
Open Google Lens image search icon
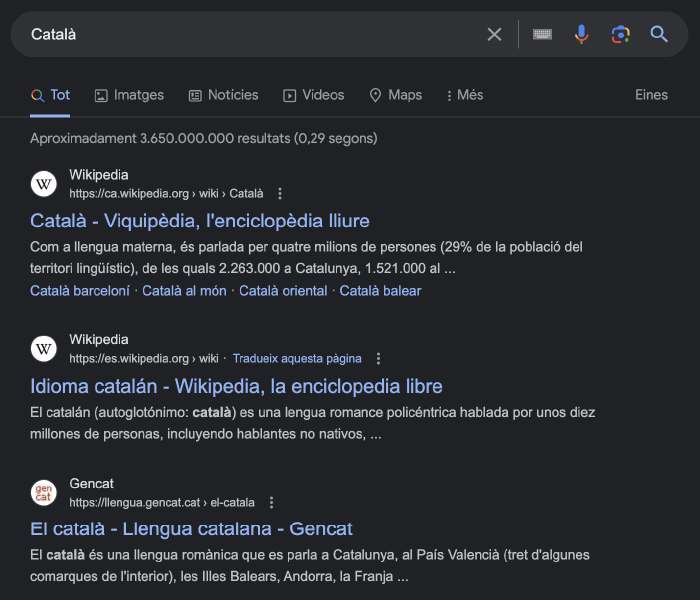click(621, 34)
